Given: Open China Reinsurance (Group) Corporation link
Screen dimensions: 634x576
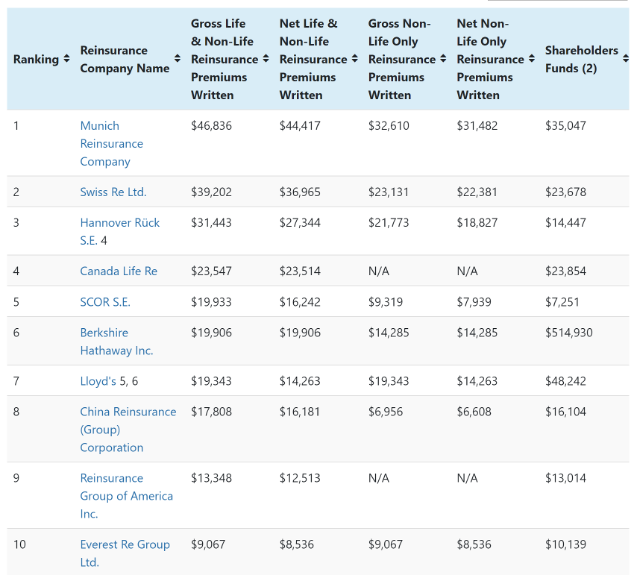Looking at the screenshot, I should click(x=128, y=430).
